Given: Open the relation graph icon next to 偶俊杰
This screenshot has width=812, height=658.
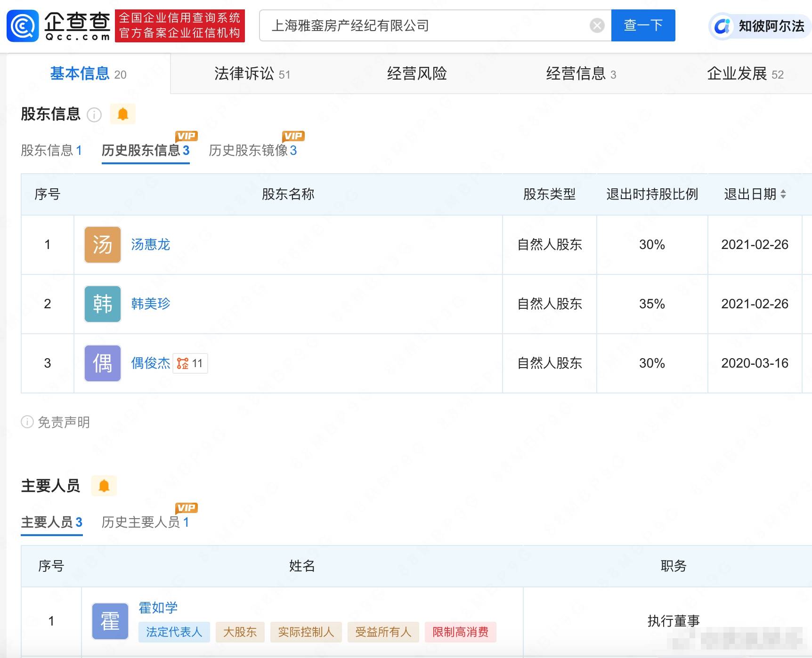Looking at the screenshot, I should pyautogui.click(x=182, y=363).
